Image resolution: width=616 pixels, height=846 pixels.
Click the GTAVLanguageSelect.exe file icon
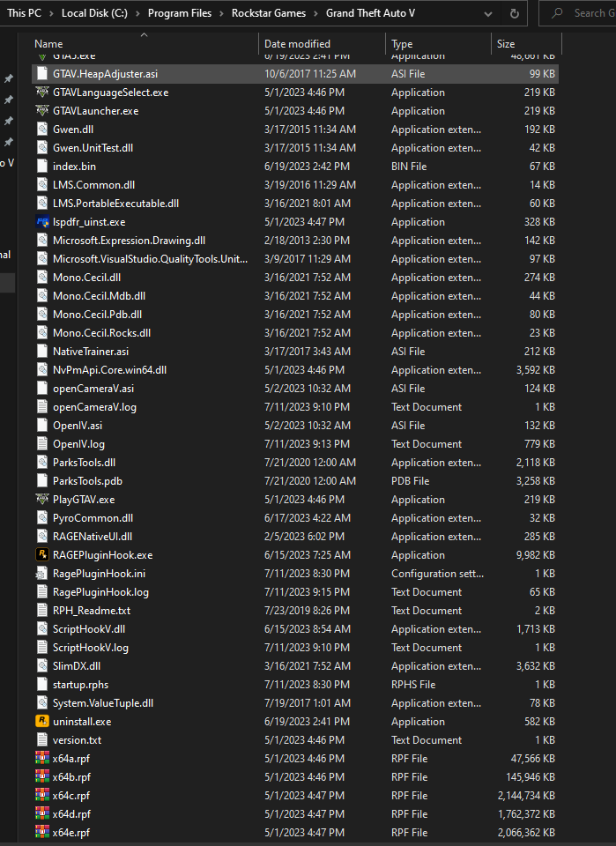tap(42, 93)
